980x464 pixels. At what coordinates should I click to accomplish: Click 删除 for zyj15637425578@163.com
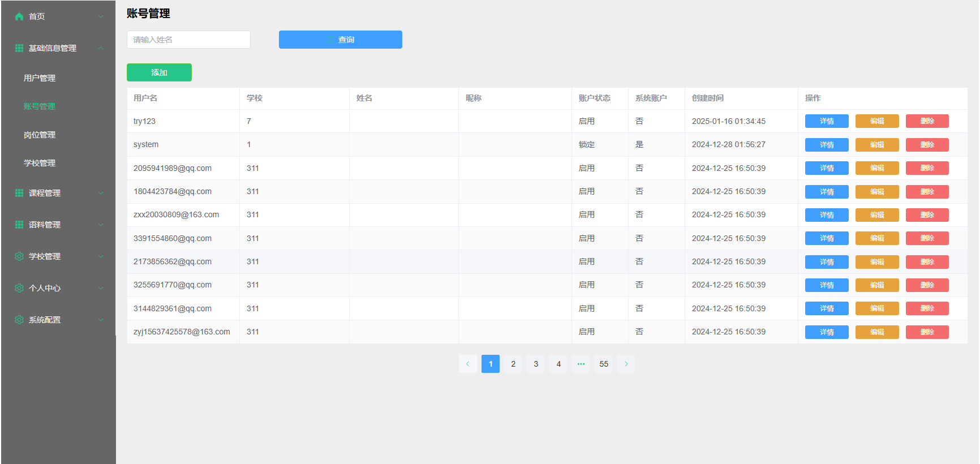click(927, 332)
